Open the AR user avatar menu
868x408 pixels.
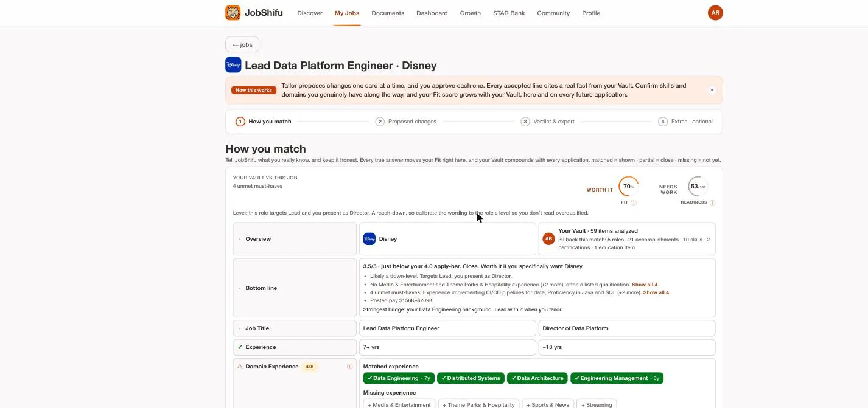tap(715, 13)
